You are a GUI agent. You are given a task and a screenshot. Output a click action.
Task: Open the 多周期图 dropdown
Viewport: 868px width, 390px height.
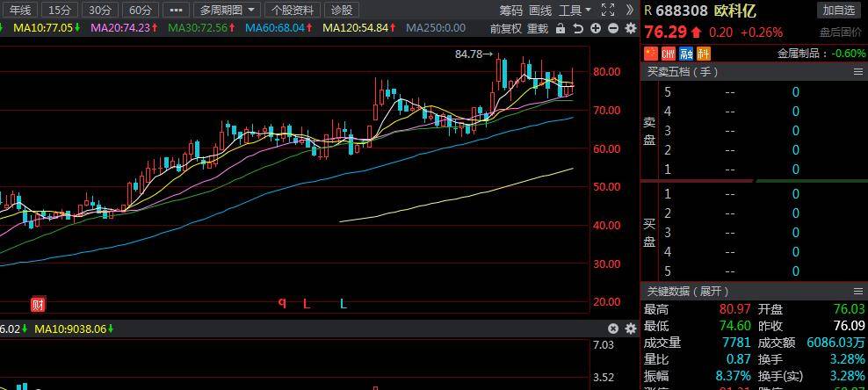point(227,10)
